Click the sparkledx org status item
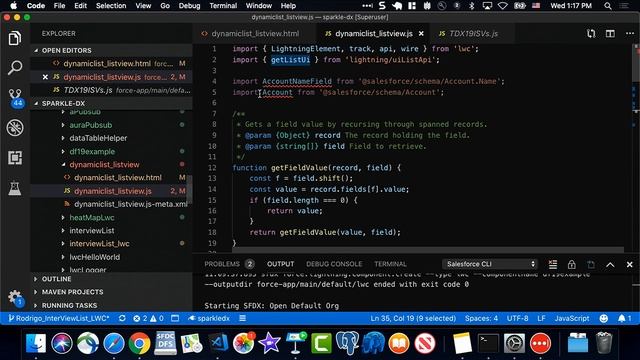The image size is (640, 360). click(209, 318)
